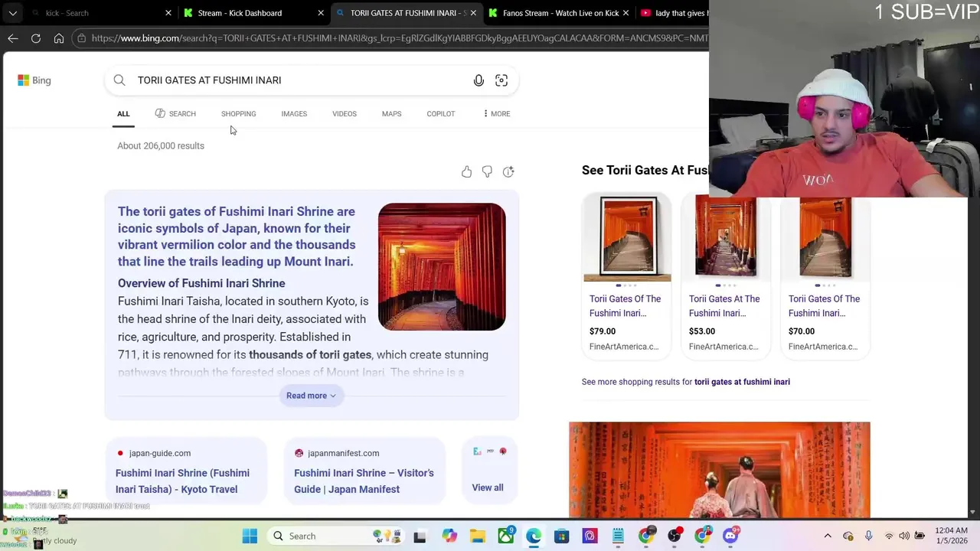Open the torii gates headline answer link
The width and height of the screenshot is (980, 551).
(x=237, y=236)
